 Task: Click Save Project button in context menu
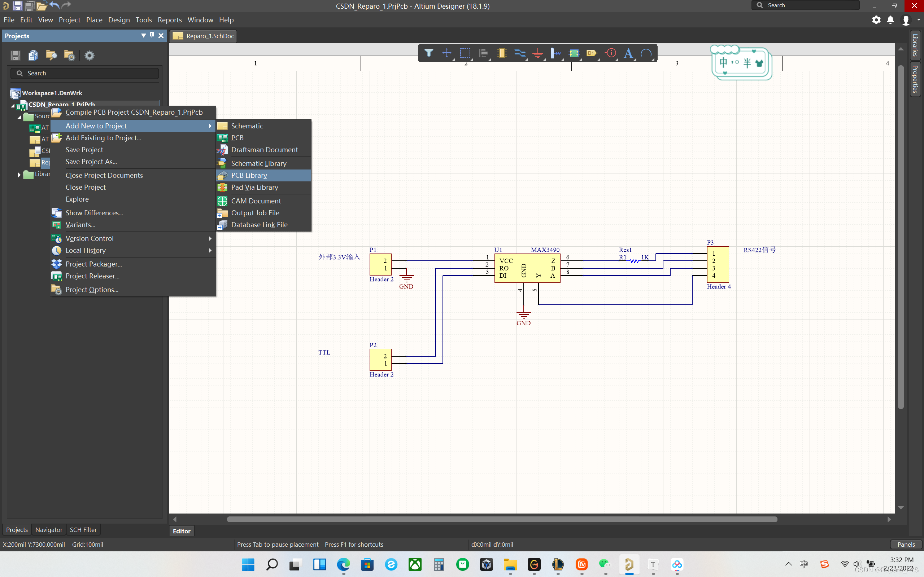tap(84, 150)
